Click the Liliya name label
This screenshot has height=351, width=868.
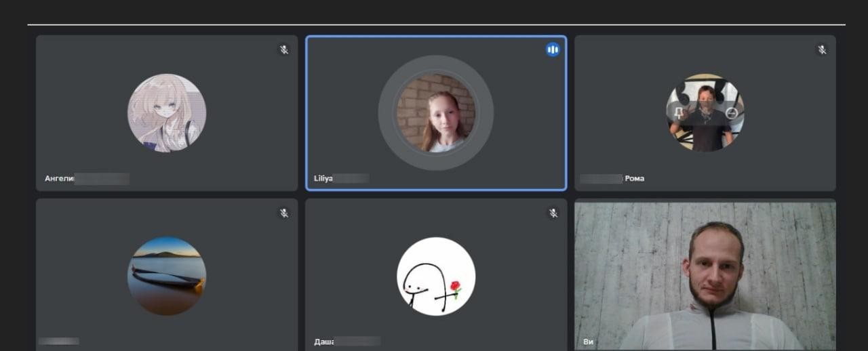[323, 179]
